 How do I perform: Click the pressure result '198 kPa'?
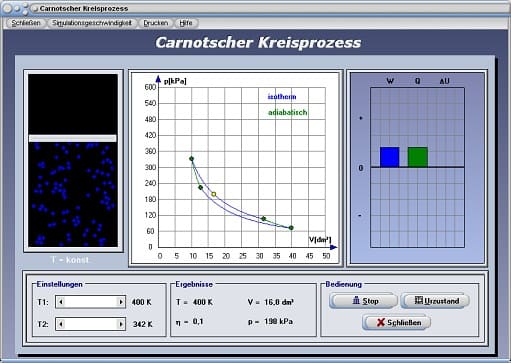pos(278,322)
